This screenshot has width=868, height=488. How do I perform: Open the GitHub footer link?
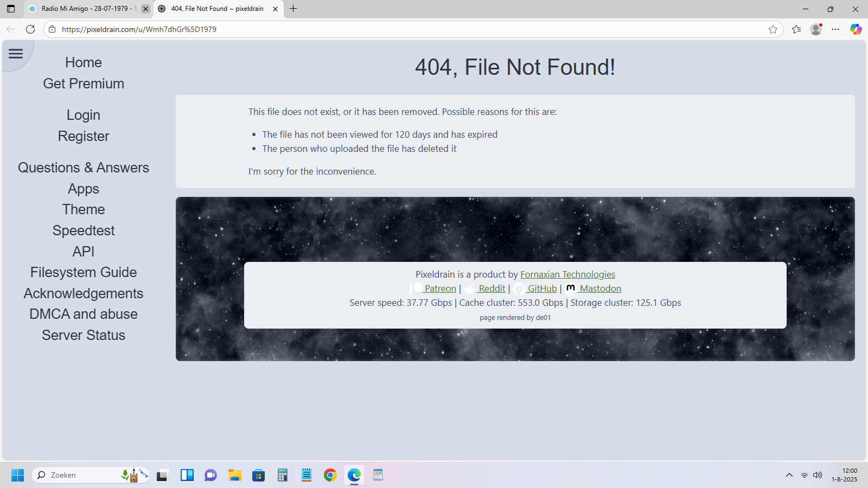[x=542, y=288]
